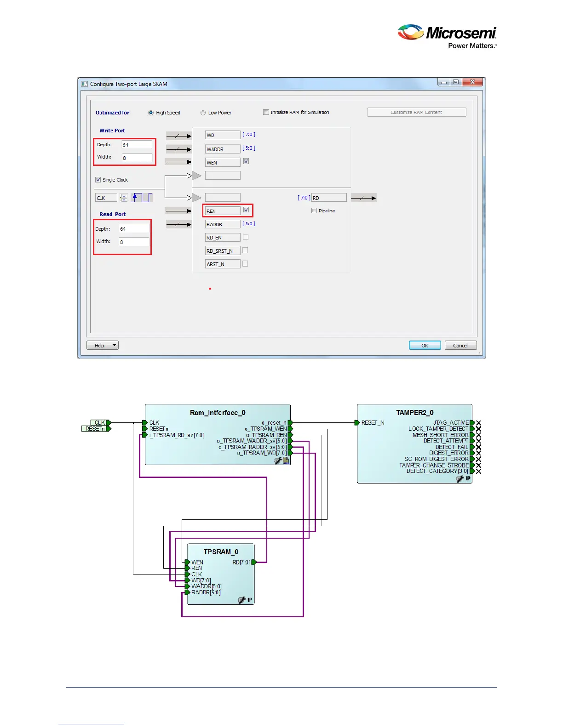
Task: Click the WD port name field
Action: (x=223, y=135)
